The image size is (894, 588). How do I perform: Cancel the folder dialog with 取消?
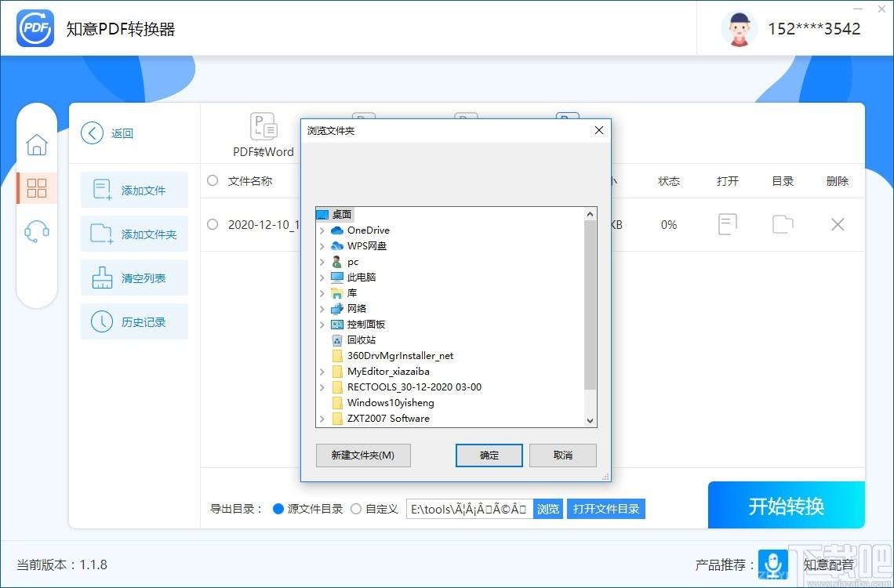(563, 456)
